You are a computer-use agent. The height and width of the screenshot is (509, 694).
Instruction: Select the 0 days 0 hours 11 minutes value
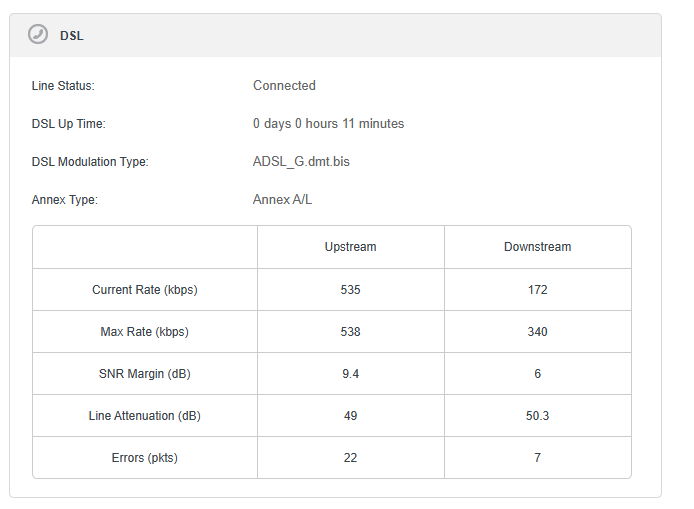point(328,124)
